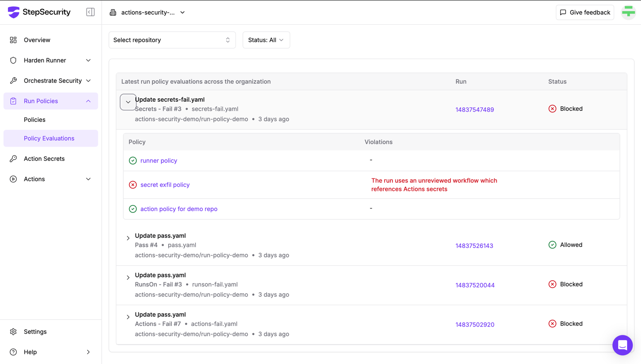Collapse the Update secrets-fail.yaml row
641x364 pixels.
coord(128,102)
